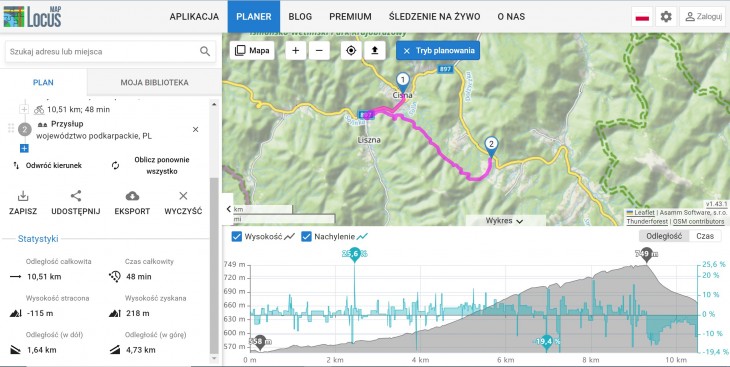Click the map zoom out minus button
Image resolution: width=730 pixels, height=367 pixels.
pyautogui.click(x=319, y=51)
